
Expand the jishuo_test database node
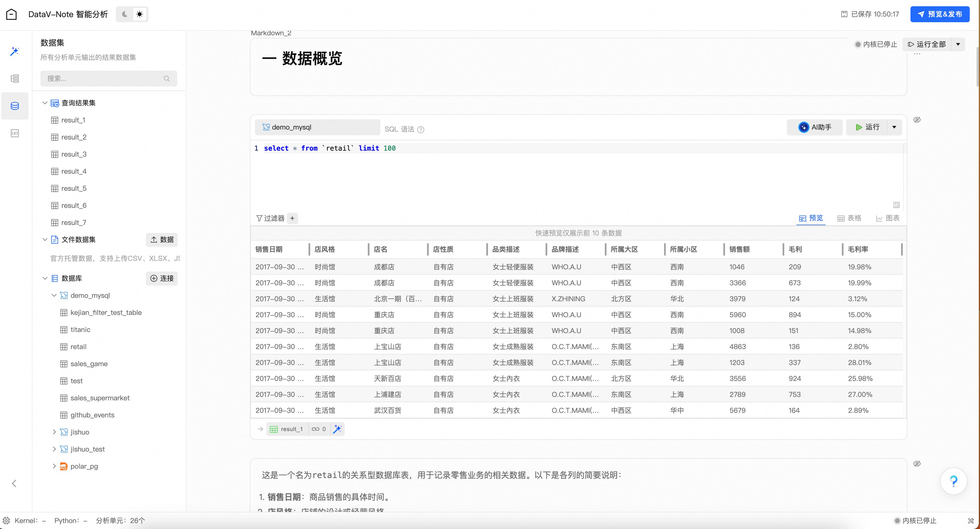click(x=54, y=450)
